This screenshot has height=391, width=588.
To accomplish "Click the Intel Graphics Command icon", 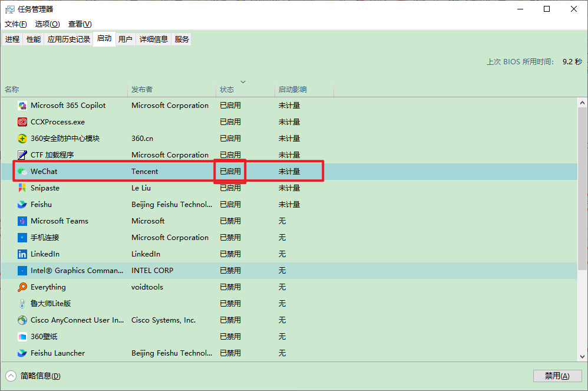I will coord(22,271).
